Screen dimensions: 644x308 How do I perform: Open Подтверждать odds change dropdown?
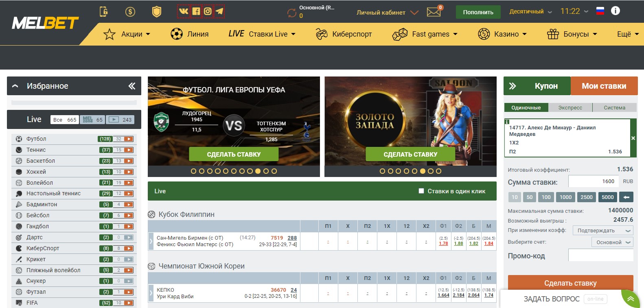point(603,230)
